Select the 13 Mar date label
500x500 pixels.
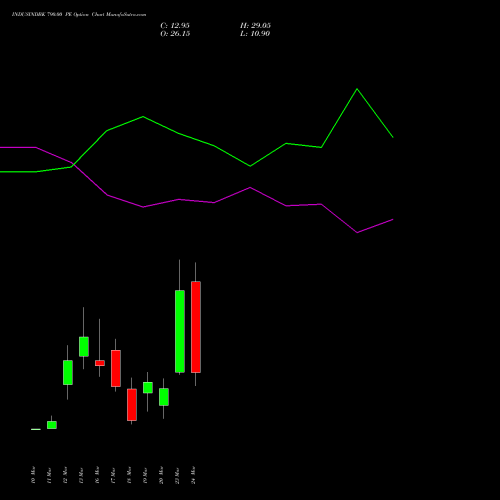pos(81,475)
